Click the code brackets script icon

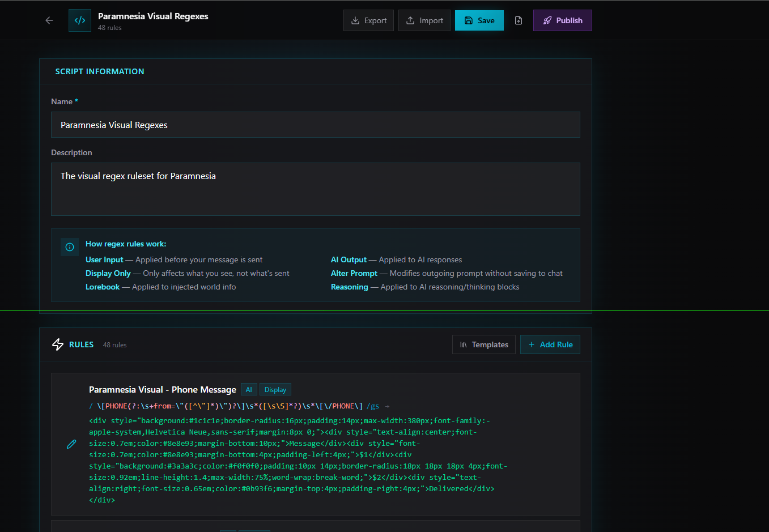tap(80, 20)
